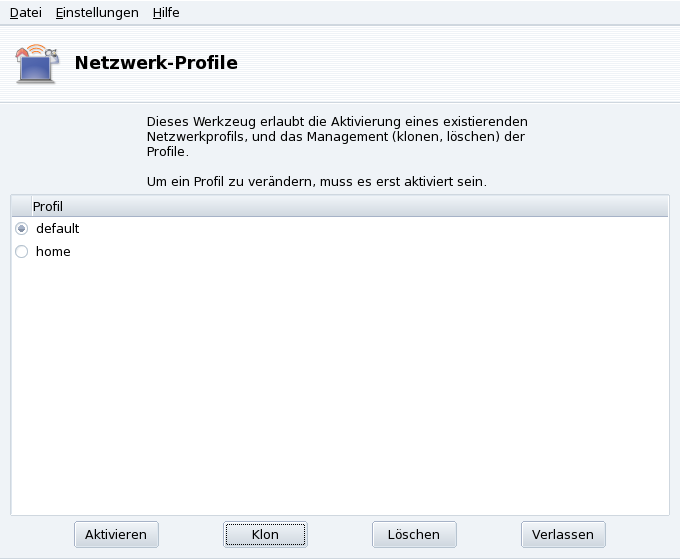Select the home profile radio button
680x560 pixels.
22,252
